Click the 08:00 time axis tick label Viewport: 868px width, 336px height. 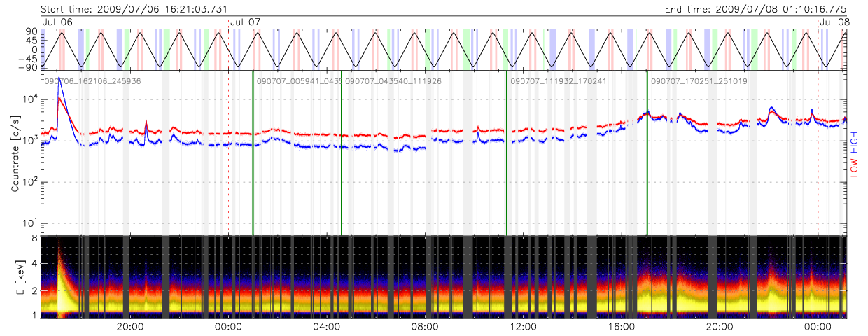(x=425, y=327)
